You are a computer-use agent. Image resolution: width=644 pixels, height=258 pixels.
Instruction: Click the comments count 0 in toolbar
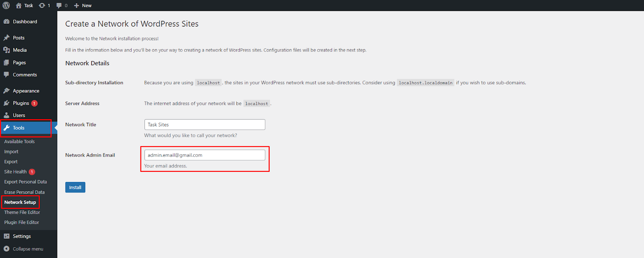pyautogui.click(x=66, y=6)
